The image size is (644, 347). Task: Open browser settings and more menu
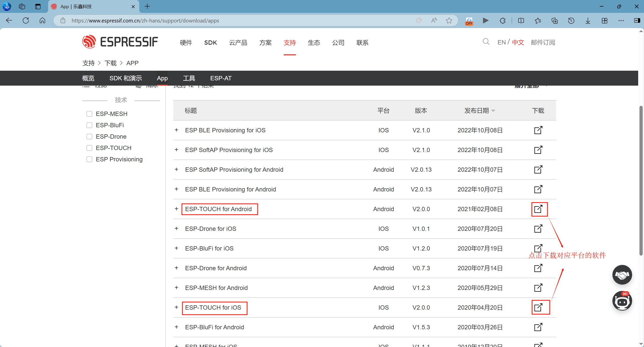click(621, 20)
